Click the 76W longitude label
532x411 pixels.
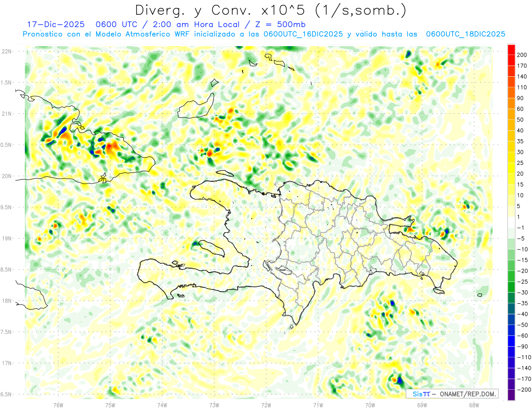[58, 405]
